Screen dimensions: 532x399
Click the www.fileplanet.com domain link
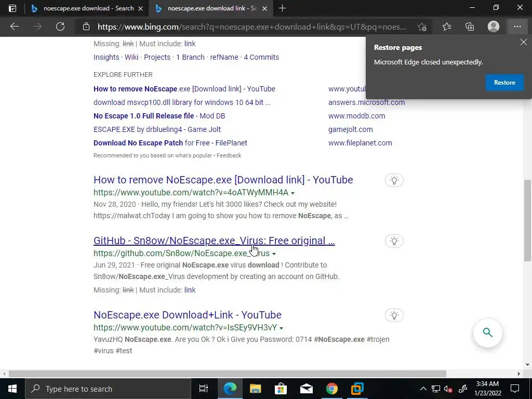(x=360, y=143)
